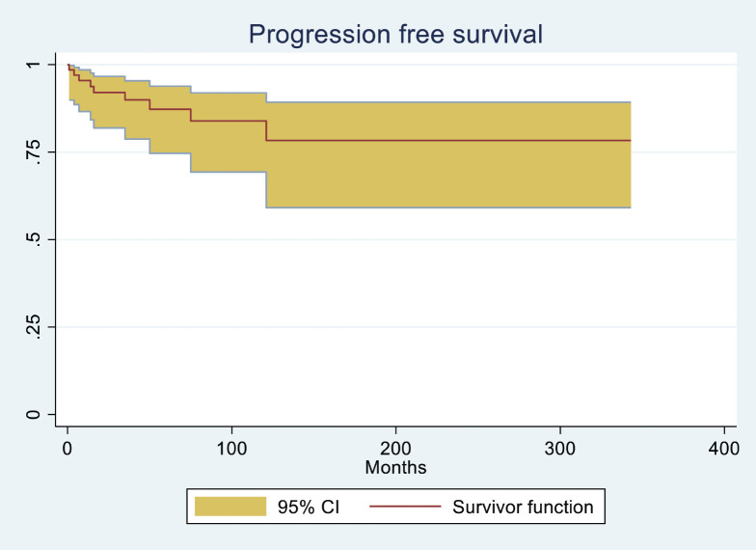This screenshot has width=756, height=550.
Task: Click the 'Progression free survival' chart title
Action: [395, 35]
